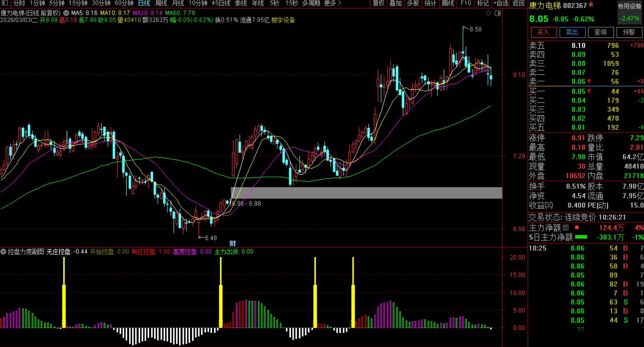
Task: Expand 控盘力度副图 indicator dropdown
Action: tap(4, 252)
